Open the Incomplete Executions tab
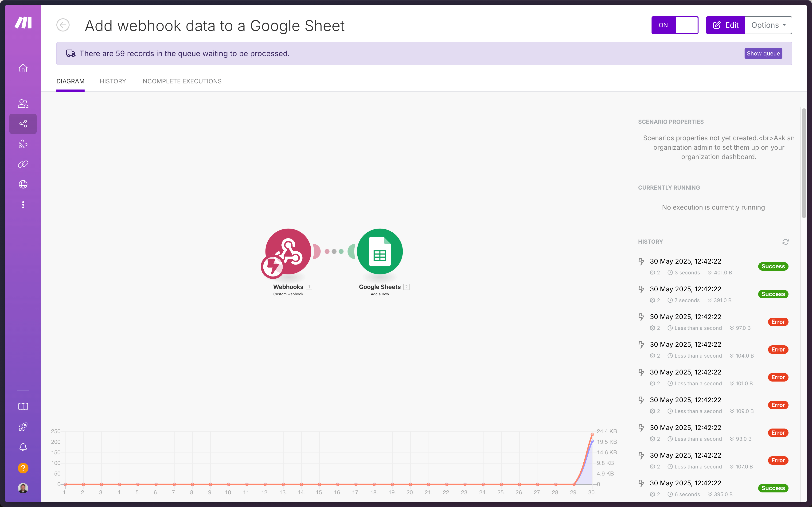The height and width of the screenshot is (507, 812). click(181, 81)
